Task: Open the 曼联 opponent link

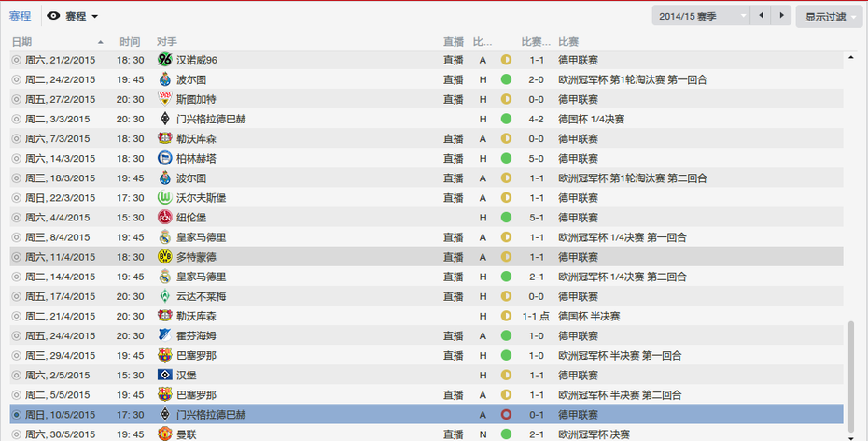Action: click(187, 434)
